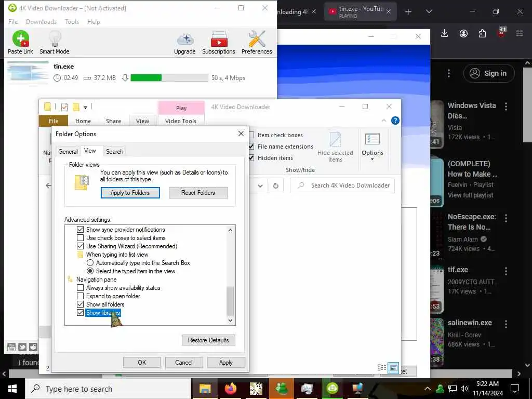Confirm Folder Options with OK
Viewport: 532px width, 399px height.
point(142,362)
